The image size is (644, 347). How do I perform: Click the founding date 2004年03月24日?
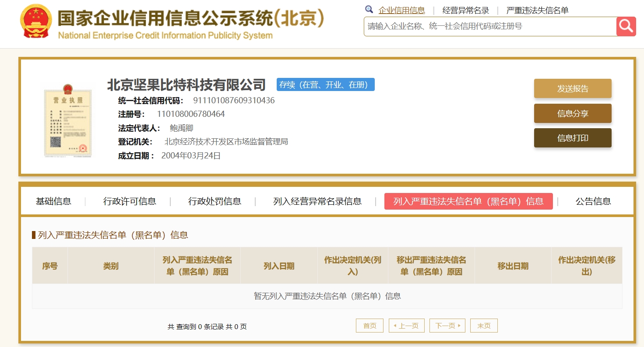pyautogui.click(x=191, y=156)
